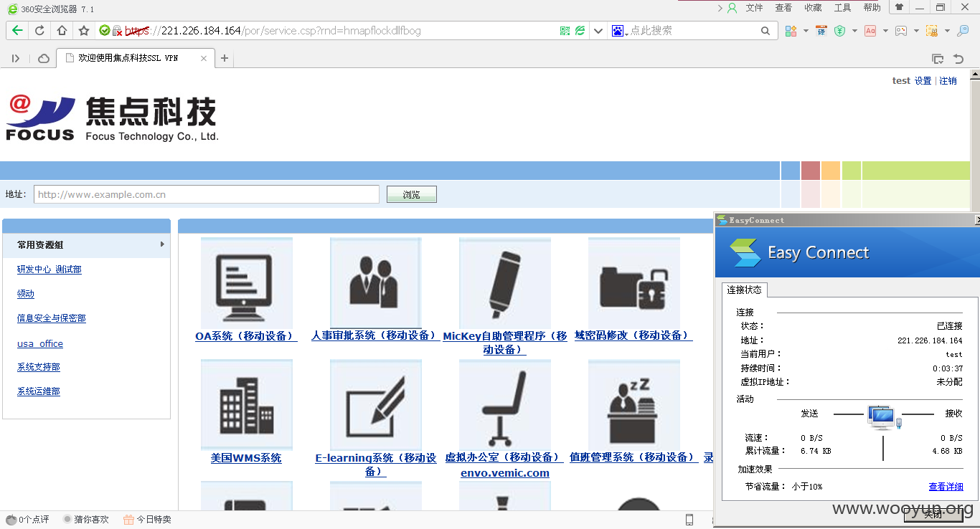Viewport: 980px width, 529px height.
Task: Open the 信息安全与保密部 resource group
Action: click(x=52, y=318)
